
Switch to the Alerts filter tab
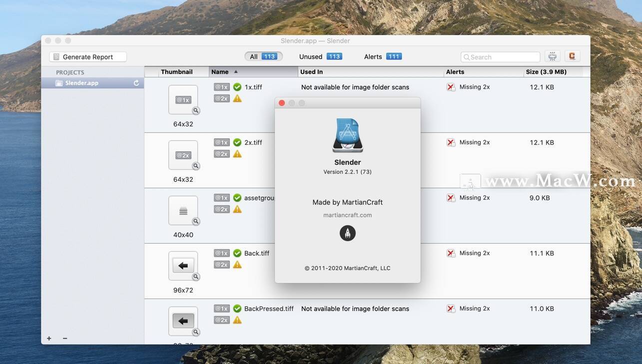coord(383,56)
